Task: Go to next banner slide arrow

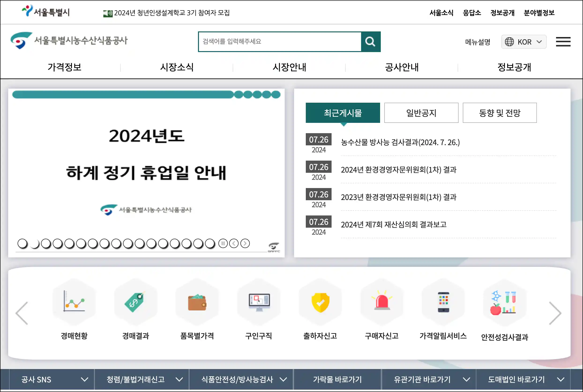Action: click(x=245, y=243)
